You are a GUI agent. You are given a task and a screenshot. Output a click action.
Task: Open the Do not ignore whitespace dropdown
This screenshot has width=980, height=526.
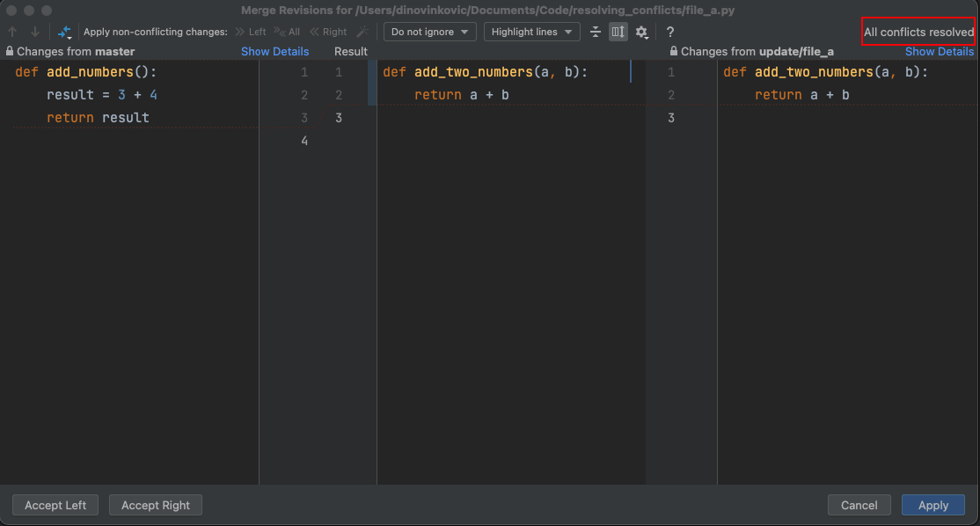coord(429,31)
